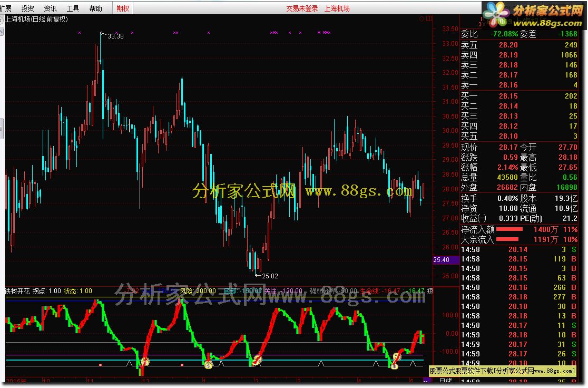Select the 买五 28.10 bid row

click(x=519, y=136)
